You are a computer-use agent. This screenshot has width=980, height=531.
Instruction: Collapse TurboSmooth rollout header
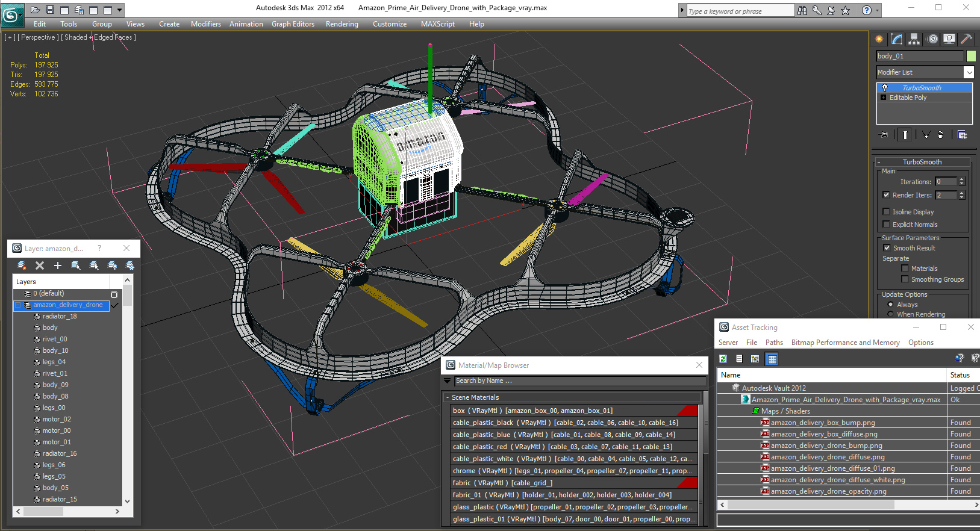[922, 162]
